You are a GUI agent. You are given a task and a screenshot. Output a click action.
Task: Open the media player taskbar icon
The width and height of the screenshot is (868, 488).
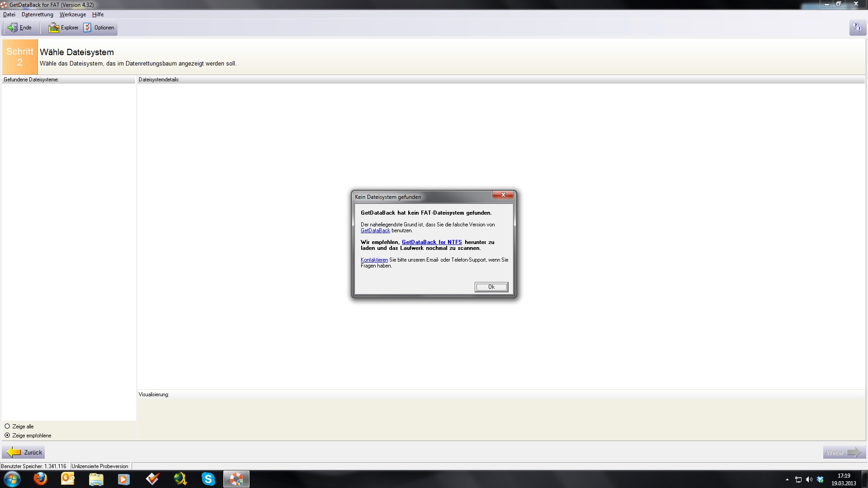pyautogui.click(x=124, y=479)
